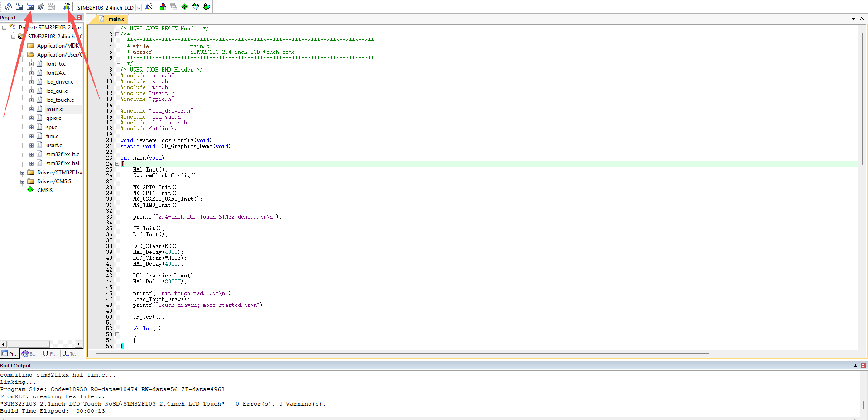Pin the Build Output panel

(x=855, y=366)
